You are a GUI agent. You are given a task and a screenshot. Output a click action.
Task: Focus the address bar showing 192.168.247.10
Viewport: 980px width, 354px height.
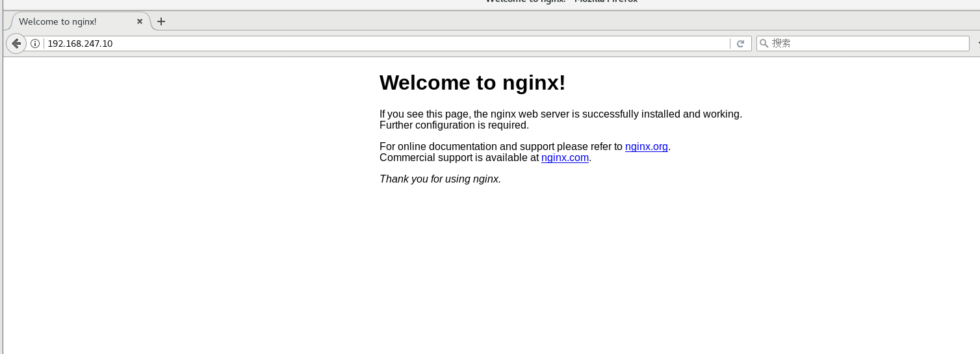[387, 44]
